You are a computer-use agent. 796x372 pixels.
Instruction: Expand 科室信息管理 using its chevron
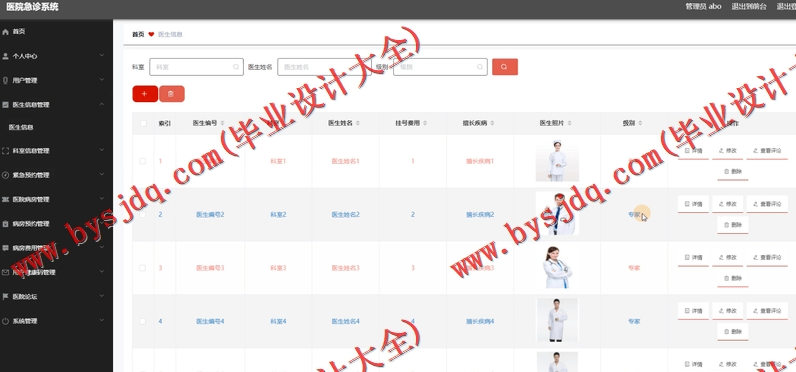pos(102,150)
